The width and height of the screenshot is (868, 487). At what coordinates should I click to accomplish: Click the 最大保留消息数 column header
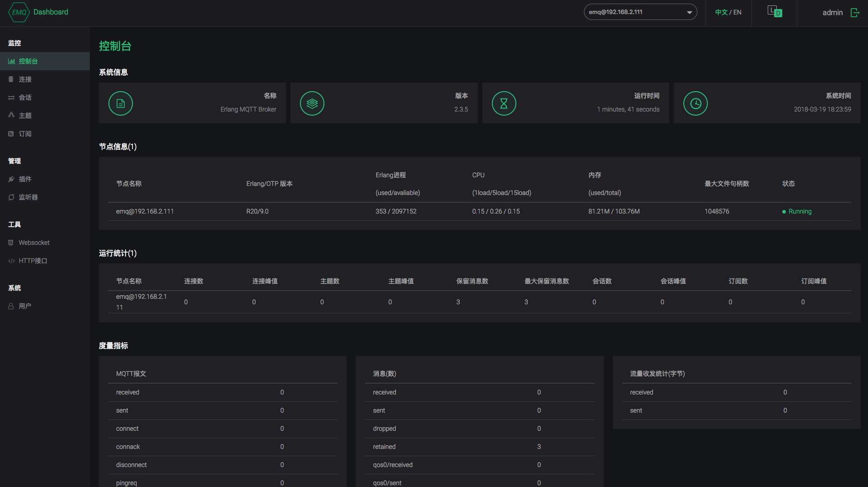point(547,281)
